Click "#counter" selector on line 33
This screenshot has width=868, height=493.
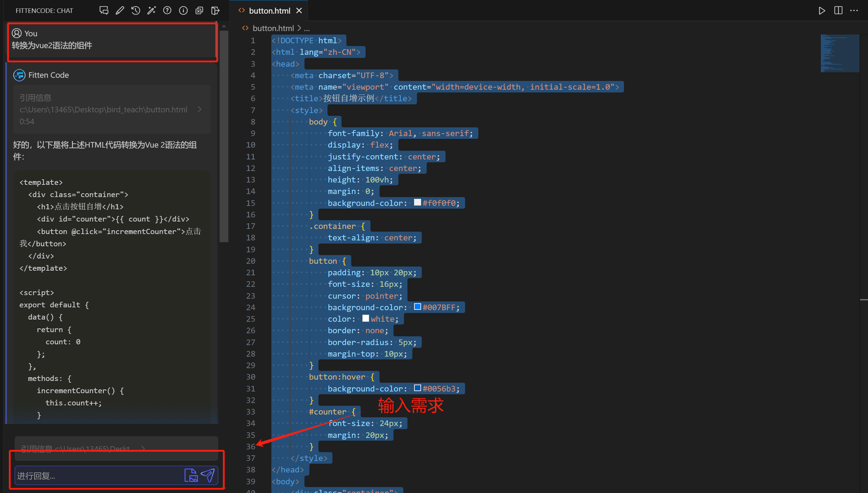[328, 412]
